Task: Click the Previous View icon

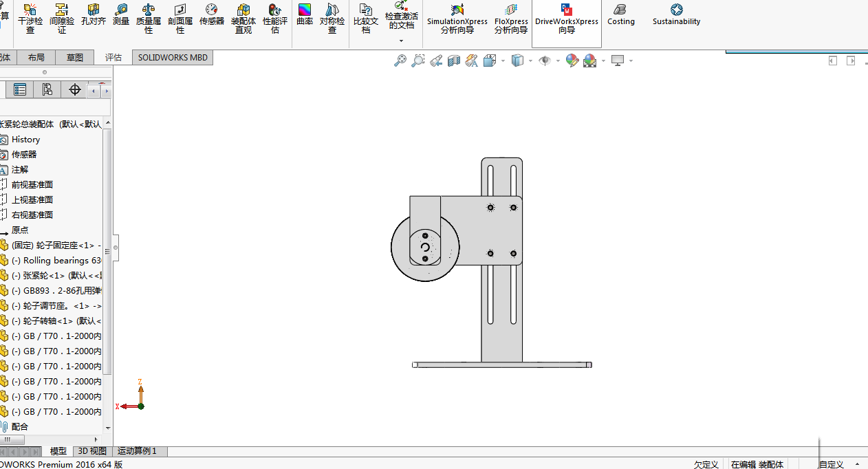Action: coord(435,61)
